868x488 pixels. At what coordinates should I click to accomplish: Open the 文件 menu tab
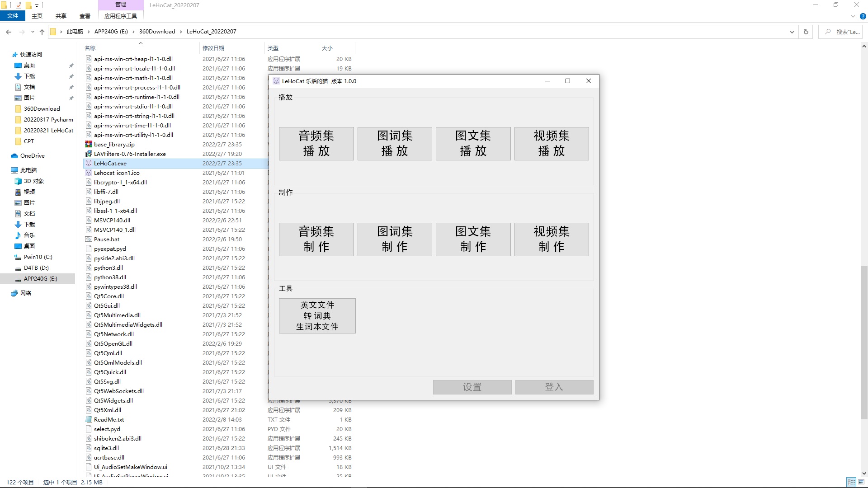point(13,16)
